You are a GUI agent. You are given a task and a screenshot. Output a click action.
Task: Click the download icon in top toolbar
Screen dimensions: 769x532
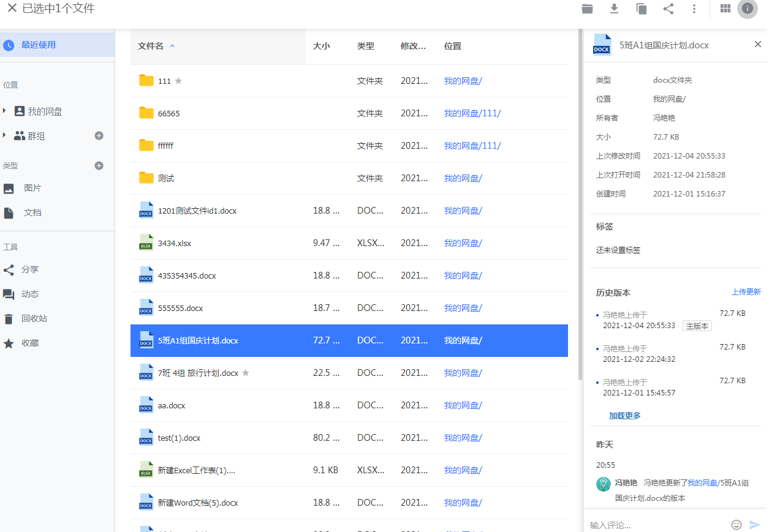(x=614, y=9)
